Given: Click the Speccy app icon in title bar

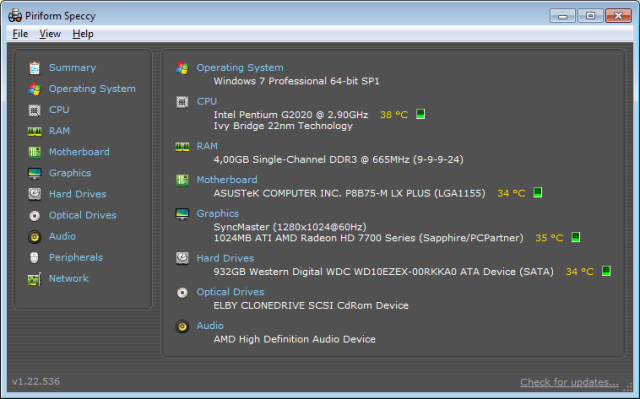Looking at the screenshot, I should (15, 16).
